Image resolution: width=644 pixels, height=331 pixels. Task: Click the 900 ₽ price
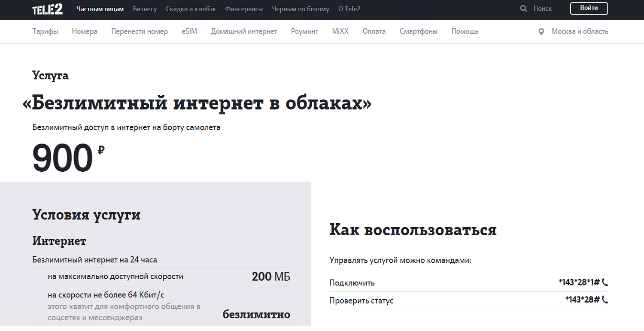[69, 158]
